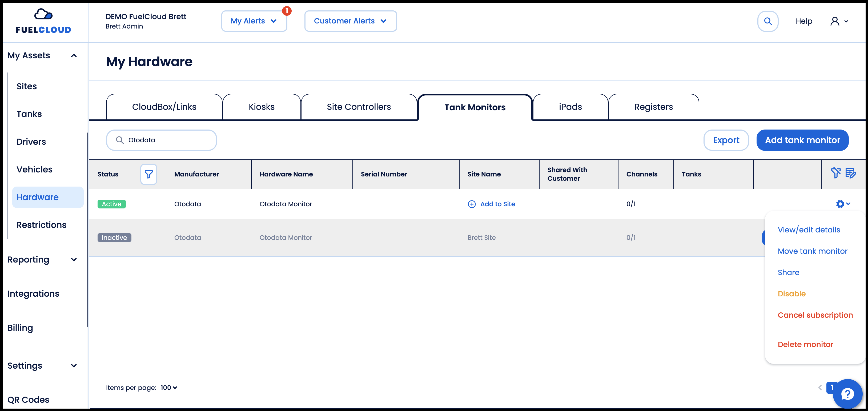This screenshot has width=868, height=411.
Task: Open the search magnifier icon in header
Action: tap(767, 21)
